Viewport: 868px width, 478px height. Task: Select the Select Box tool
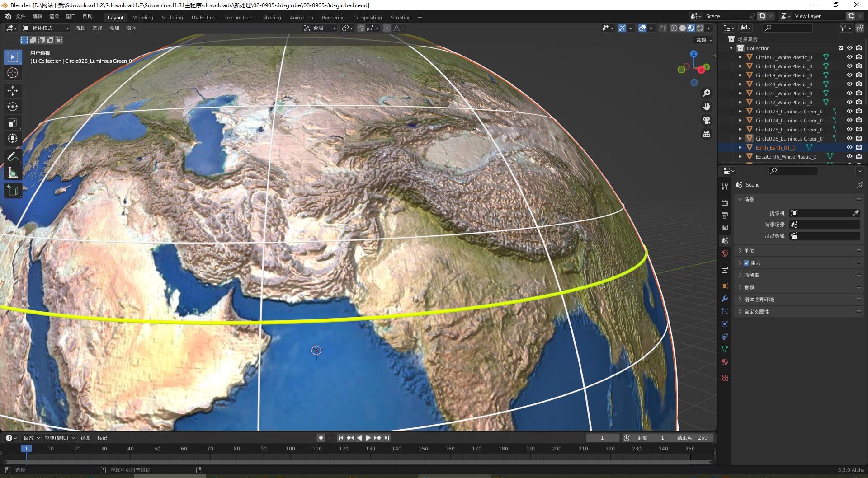(x=13, y=57)
